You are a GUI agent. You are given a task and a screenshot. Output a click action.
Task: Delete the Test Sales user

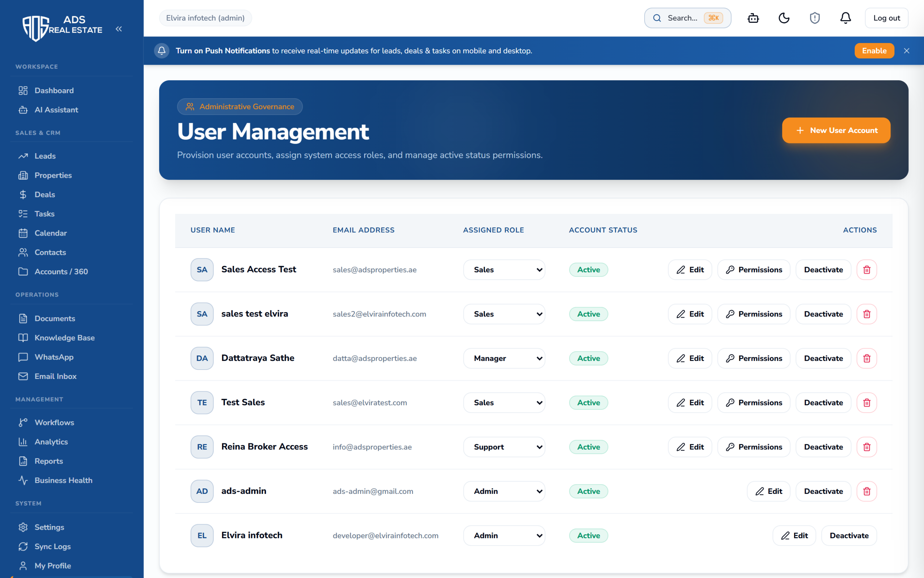pos(867,402)
